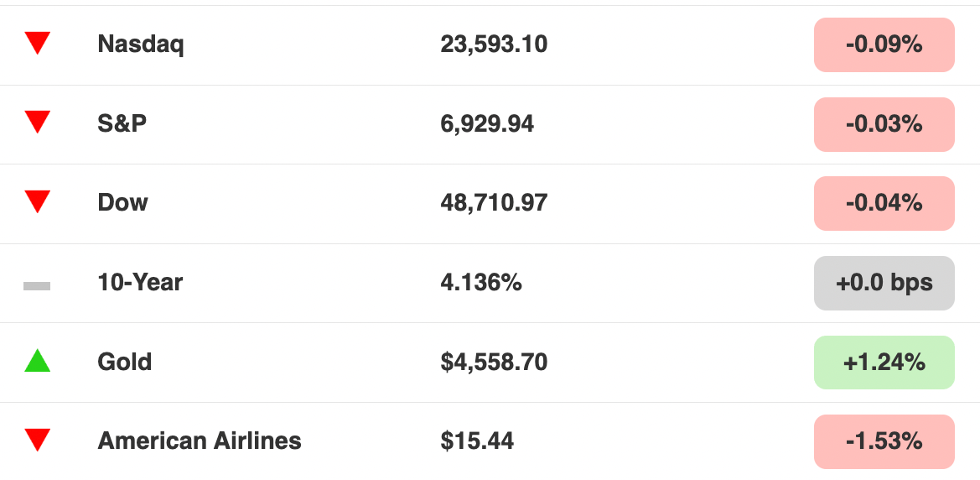
Task: Click the green up triangle beside Gold
Action: point(37,361)
